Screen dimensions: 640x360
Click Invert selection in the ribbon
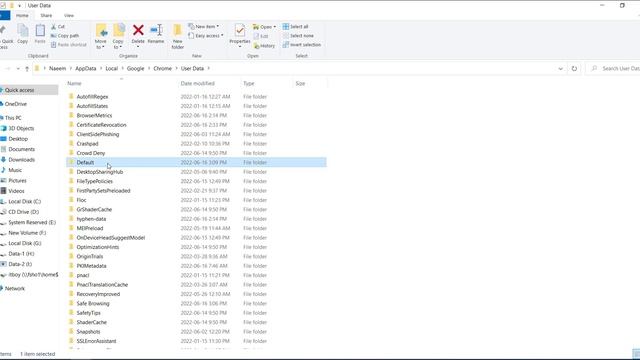tap(302, 44)
